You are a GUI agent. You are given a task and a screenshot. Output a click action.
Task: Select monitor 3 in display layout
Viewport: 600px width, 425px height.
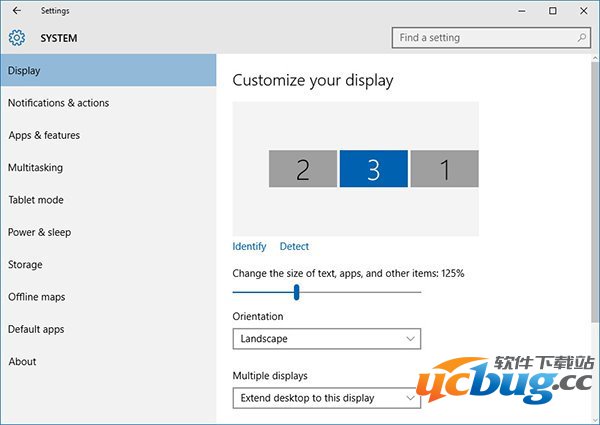373,169
